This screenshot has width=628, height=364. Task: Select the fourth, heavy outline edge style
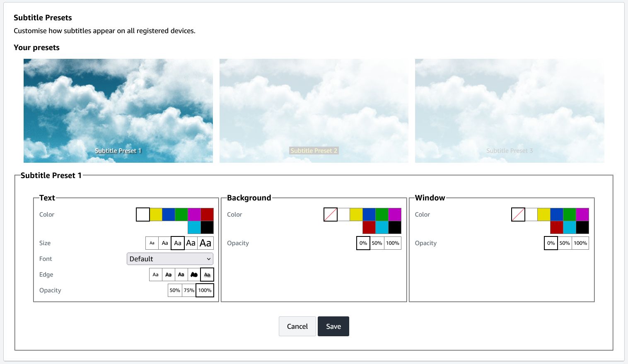[194, 275]
